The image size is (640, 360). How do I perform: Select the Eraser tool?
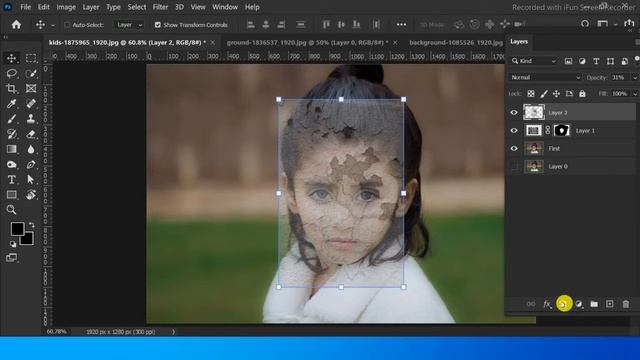pyautogui.click(x=31, y=134)
